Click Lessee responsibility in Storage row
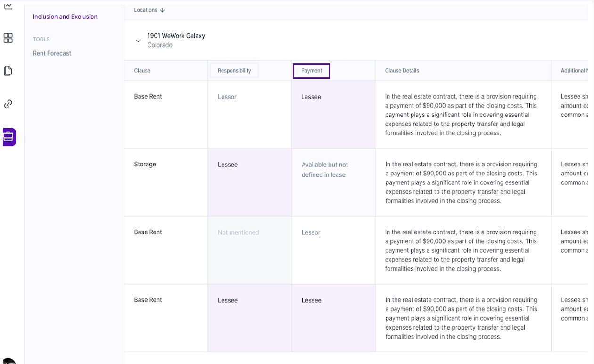This screenshot has height=364, width=594. (x=228, y=165)
